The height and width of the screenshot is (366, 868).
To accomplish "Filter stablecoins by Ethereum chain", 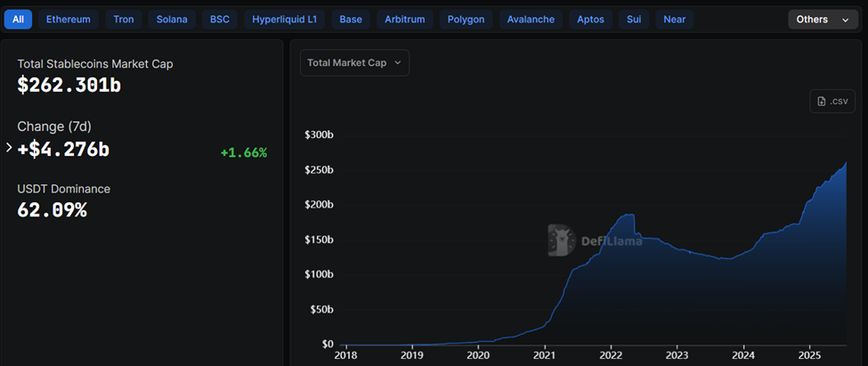I will [x=68, y=19].
